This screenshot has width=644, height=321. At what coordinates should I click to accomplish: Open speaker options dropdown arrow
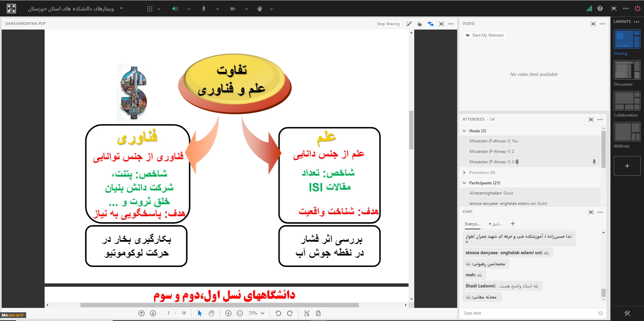(189, 9)
